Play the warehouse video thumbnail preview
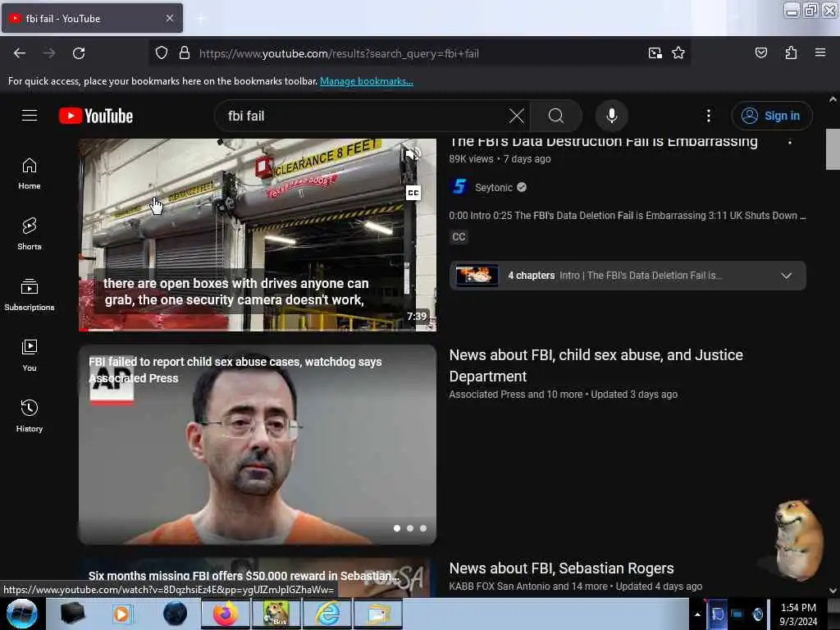Image resolution: width=840 pixels, height=630 pixels. tap(257, 235)
